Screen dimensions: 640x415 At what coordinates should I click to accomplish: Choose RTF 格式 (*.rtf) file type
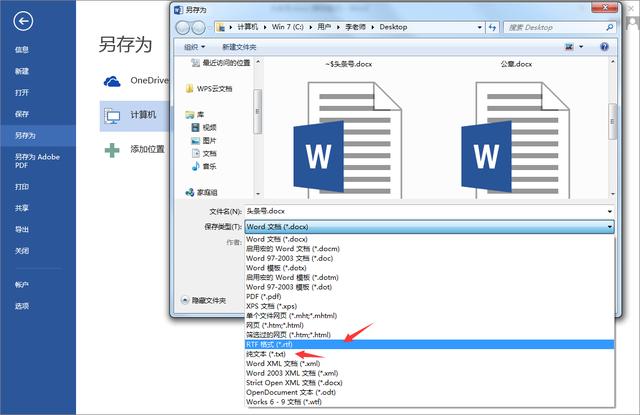tap(430, 344)
